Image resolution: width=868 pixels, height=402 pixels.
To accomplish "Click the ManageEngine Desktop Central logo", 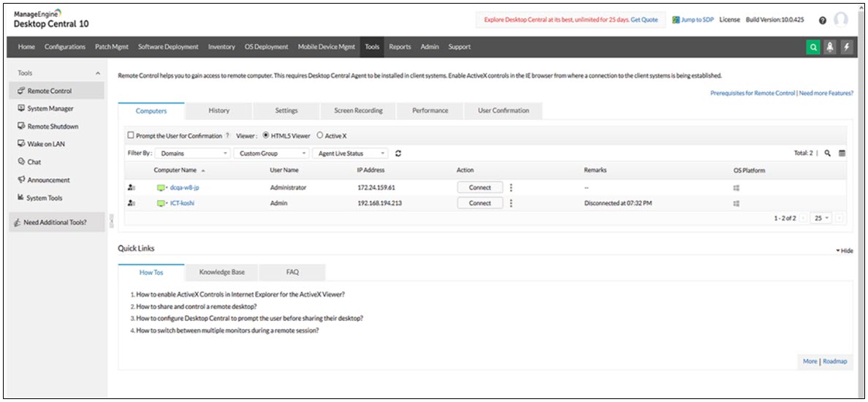I will 50,19.
